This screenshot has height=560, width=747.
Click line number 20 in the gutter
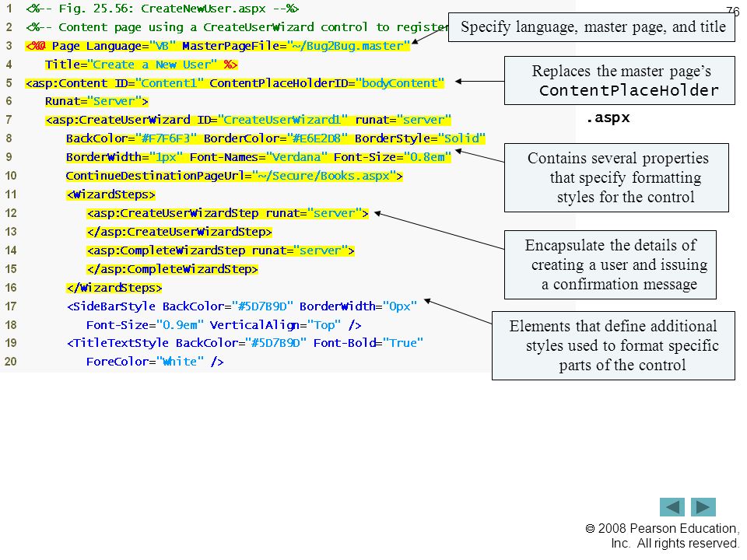click(10, 362)
